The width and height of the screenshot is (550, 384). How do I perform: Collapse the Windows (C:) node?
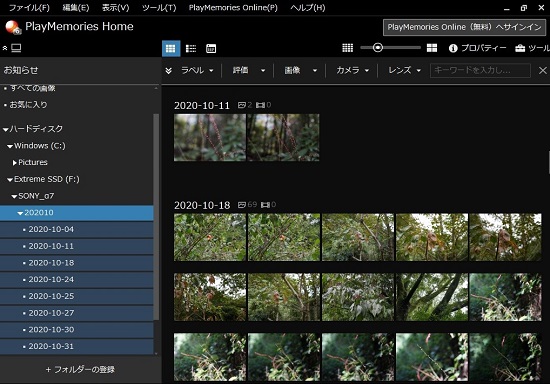click(10, 146)
